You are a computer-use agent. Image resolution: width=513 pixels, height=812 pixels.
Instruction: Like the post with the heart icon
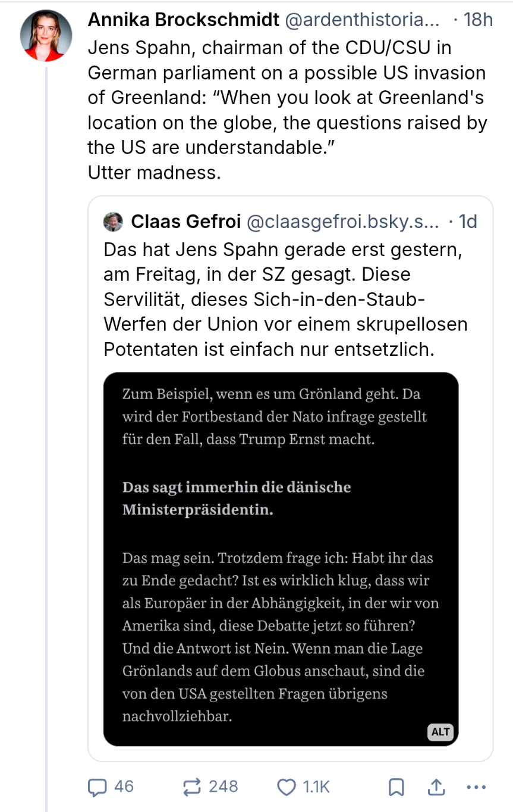click(287, 787)
